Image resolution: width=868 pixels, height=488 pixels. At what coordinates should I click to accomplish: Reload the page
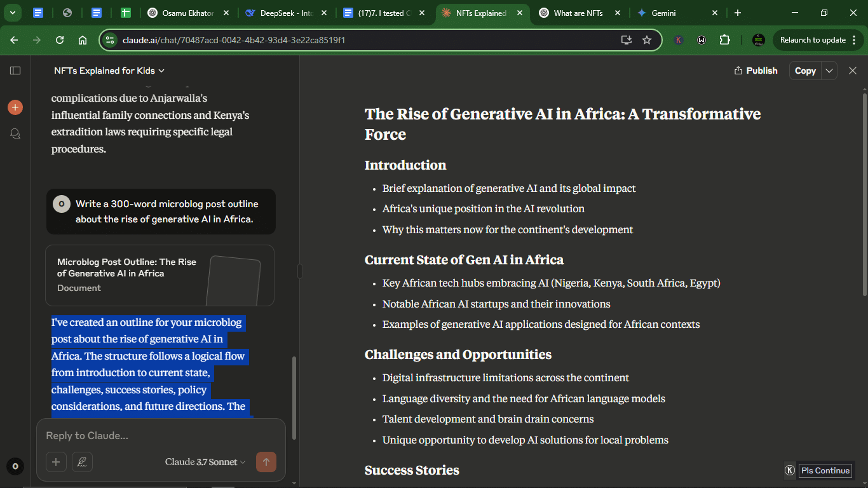(x=60, y=40)
